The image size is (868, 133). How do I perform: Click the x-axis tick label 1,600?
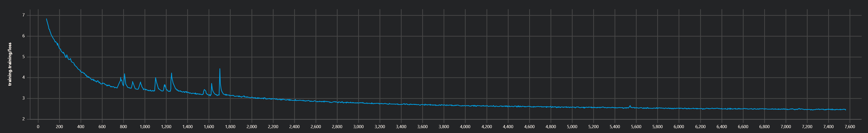(x=209, y=127)
